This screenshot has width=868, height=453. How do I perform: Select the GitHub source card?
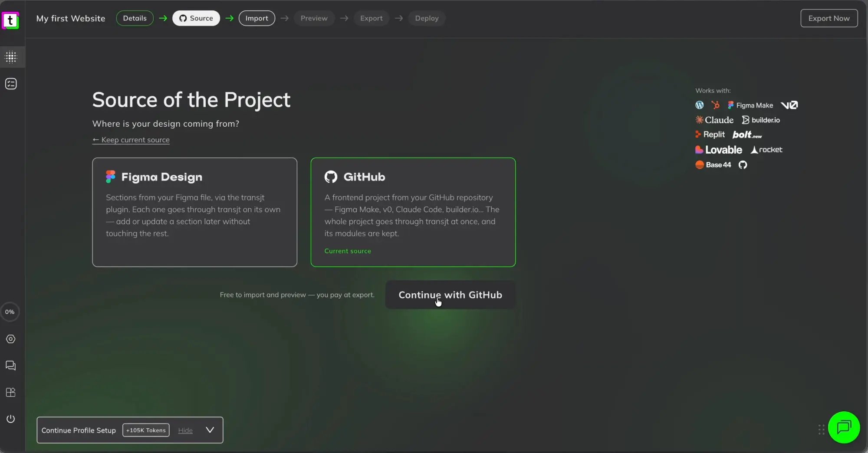coord(413,212)
